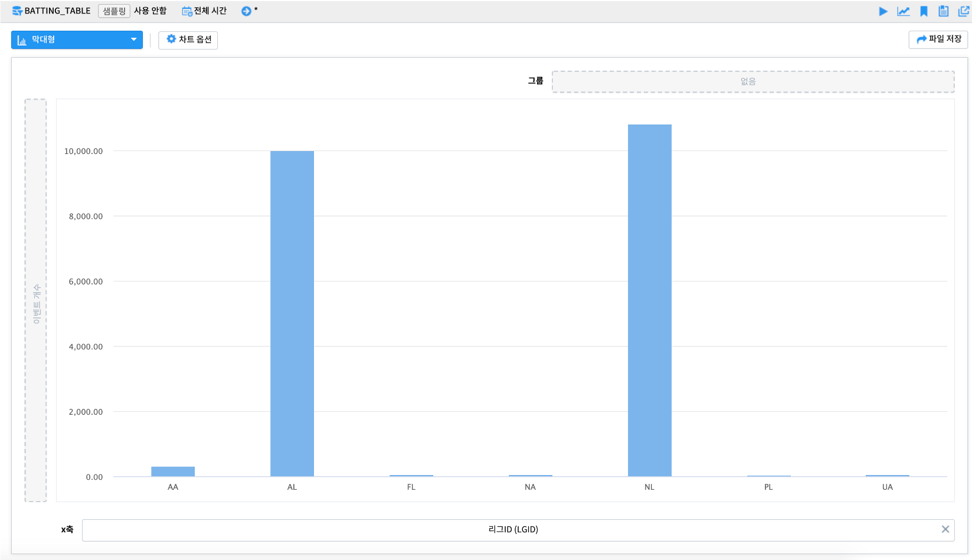Click the solid bookmark icon
This screenshot has height=560, width=972.
(x=924, y=11)
